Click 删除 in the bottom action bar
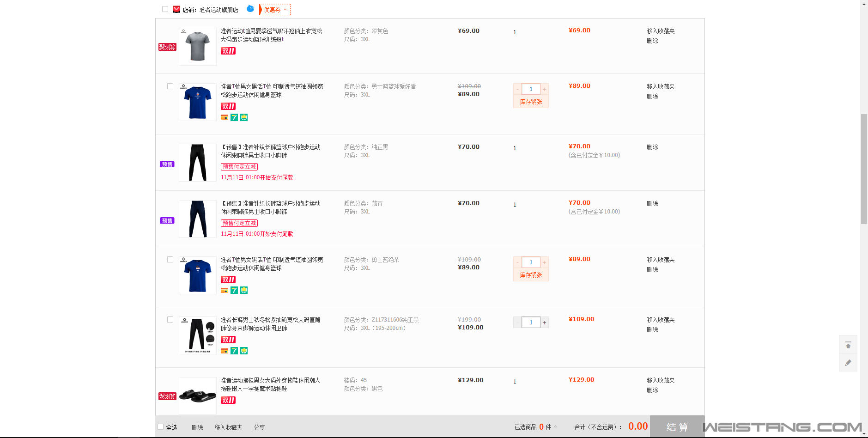Viewport: 868px width, 438px height. pos(198,427)
